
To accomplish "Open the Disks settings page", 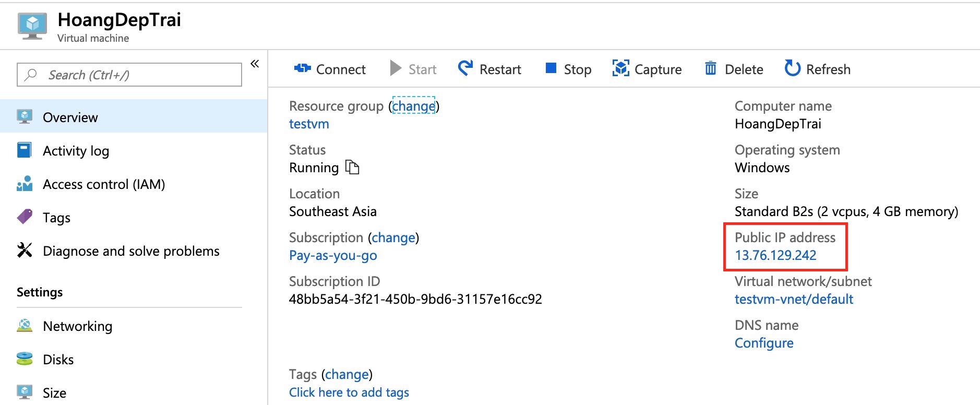I will click(x=58, y=360).
